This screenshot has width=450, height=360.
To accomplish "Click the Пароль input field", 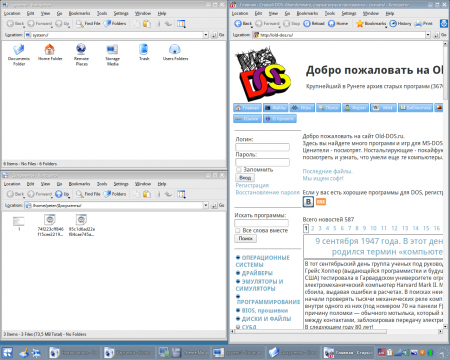I will pyautogui.click(x=263, y=162).
